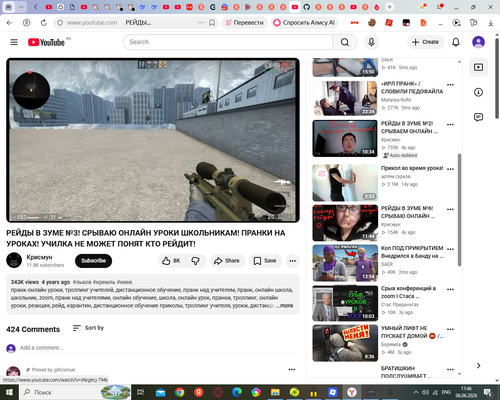
Task: Bookmark this page in the address bar
Action: pos(212,23)
